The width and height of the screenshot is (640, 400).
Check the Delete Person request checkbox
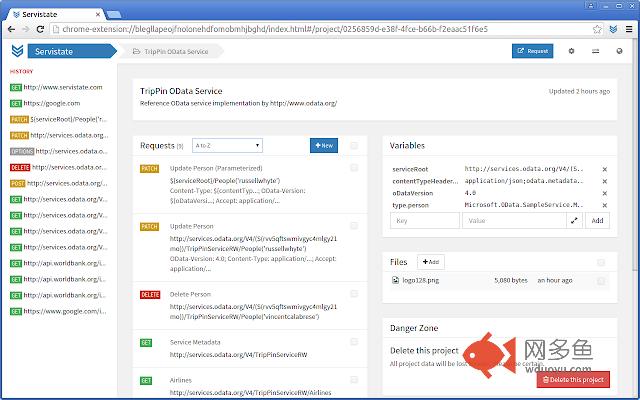(354, 294)
